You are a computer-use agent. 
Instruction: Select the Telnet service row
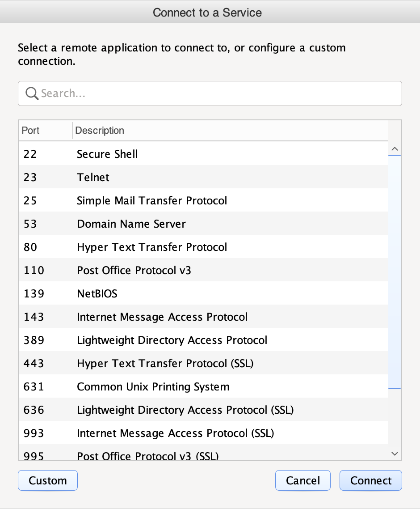[x=203, y=177]
